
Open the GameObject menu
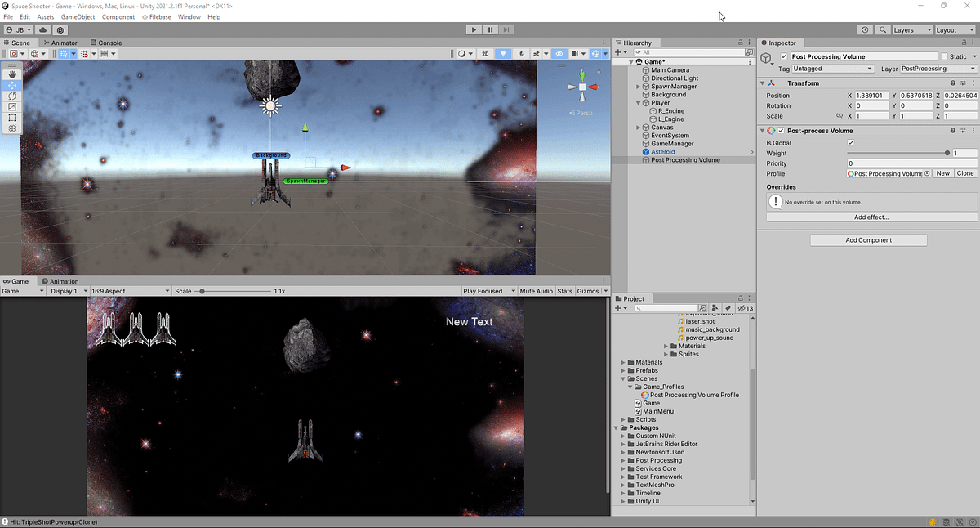pos(78,16)
